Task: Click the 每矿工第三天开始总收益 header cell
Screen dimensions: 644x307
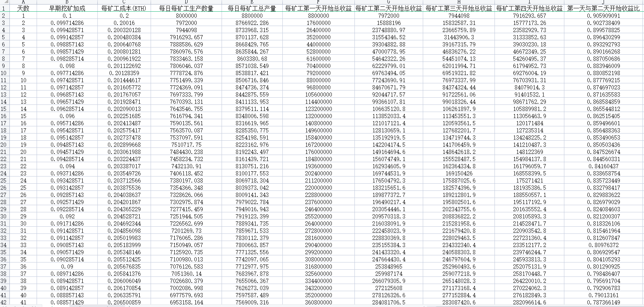Action: 459,8
